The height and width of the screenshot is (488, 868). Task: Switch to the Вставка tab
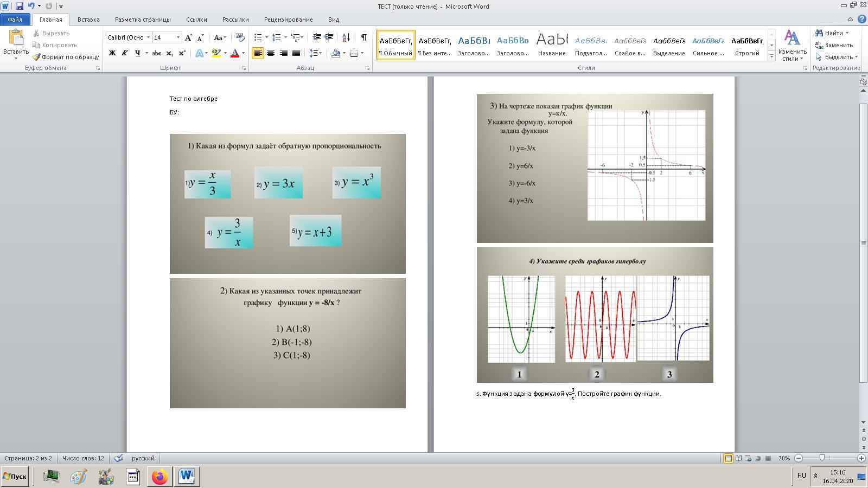(88, 20)
